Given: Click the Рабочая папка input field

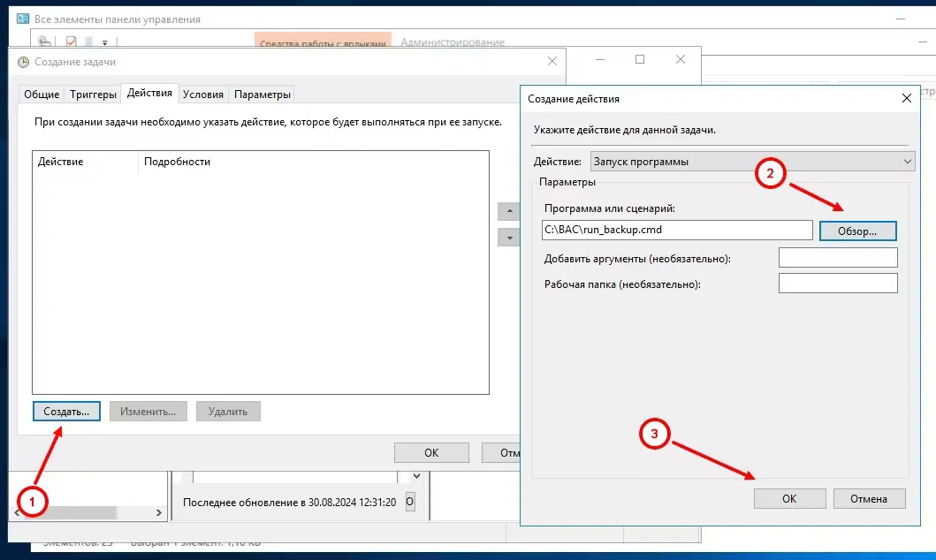Looking at the screenshot, I should (838, 284).
